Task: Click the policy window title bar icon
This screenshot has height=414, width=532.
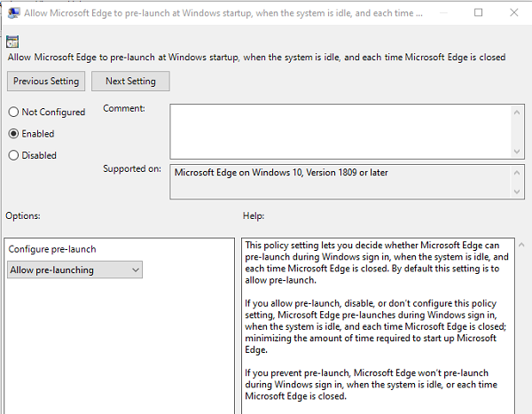Action: (12, 14)
